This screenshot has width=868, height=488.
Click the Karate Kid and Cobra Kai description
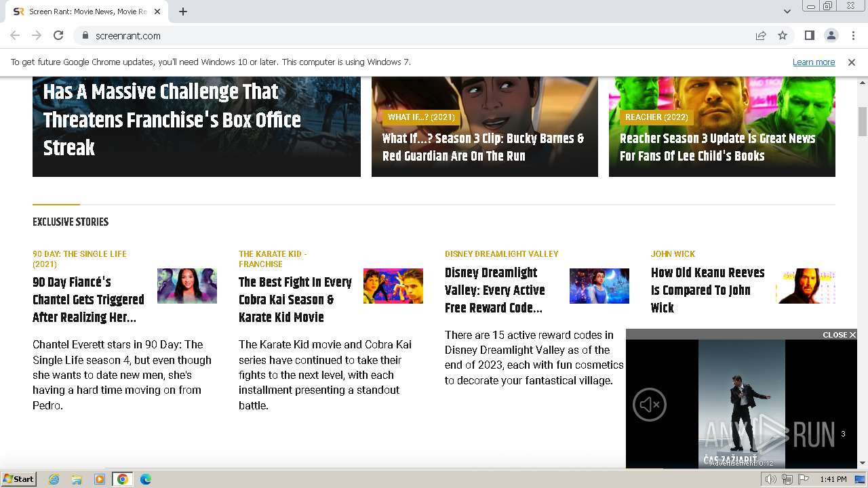pyautogui.click(x=325, y=375)
